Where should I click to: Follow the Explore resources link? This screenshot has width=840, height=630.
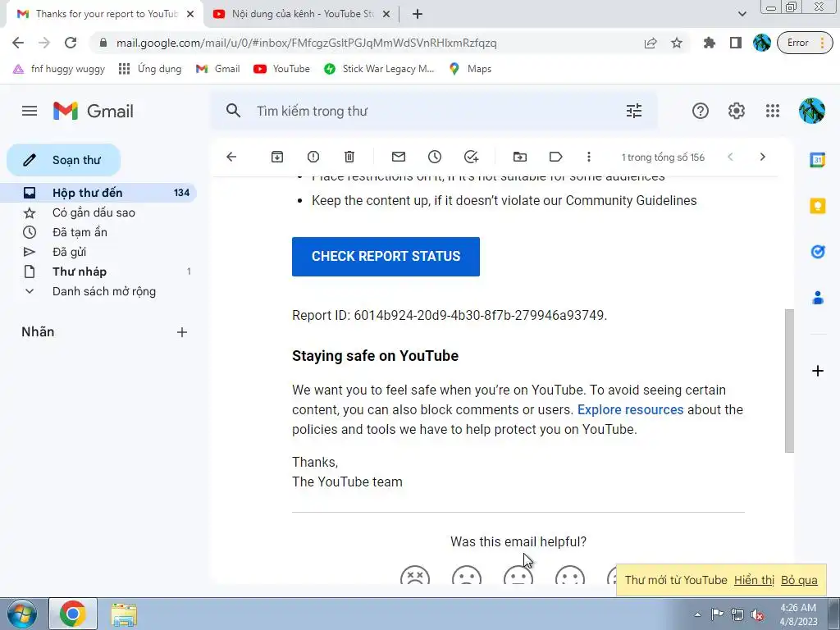(630, 410)
